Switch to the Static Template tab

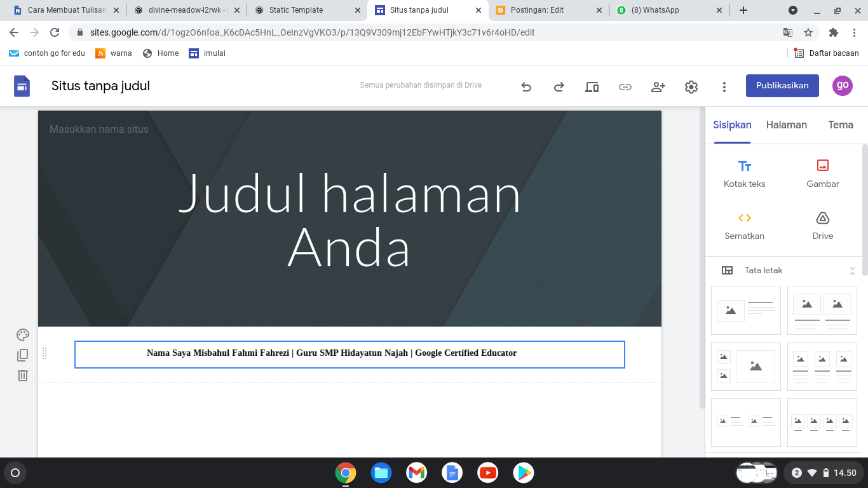click(308, 10)
